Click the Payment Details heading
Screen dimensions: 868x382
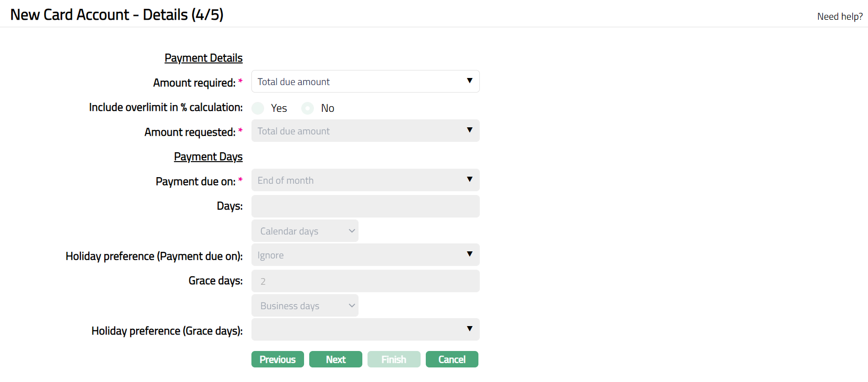(x=203, y=58)
